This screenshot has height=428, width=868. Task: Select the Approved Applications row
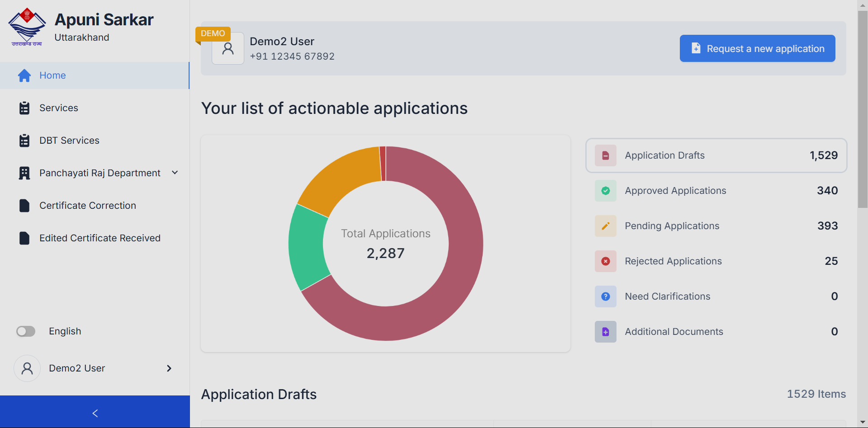716,191
